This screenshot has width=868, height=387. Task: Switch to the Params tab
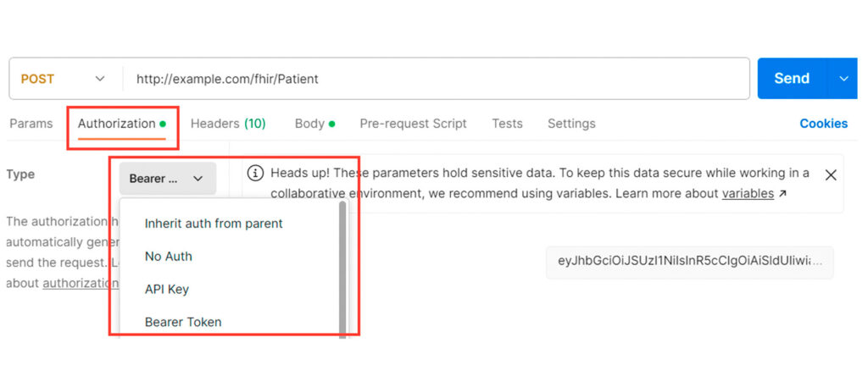coord(31,124)
